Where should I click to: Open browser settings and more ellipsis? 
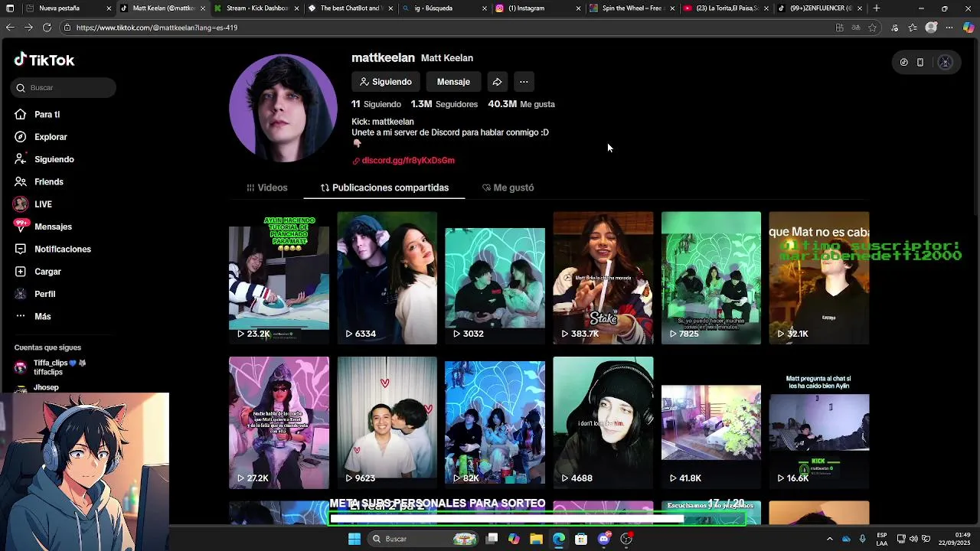click(x=949, y=28)
